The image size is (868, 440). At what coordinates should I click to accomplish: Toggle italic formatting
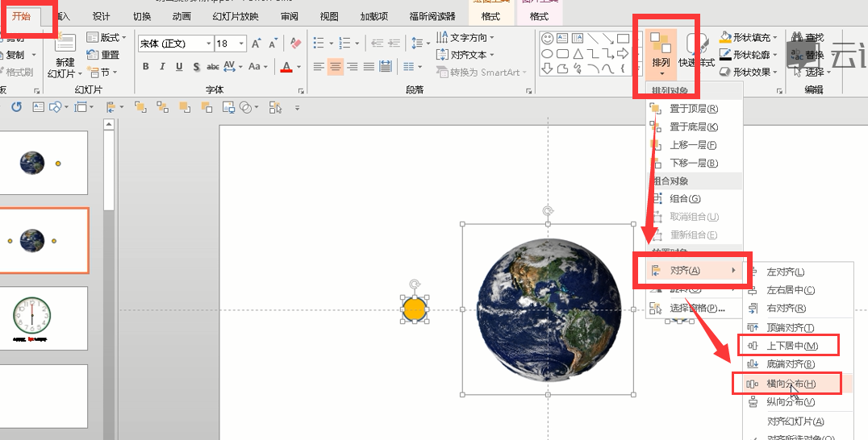[x=162, y=67]
